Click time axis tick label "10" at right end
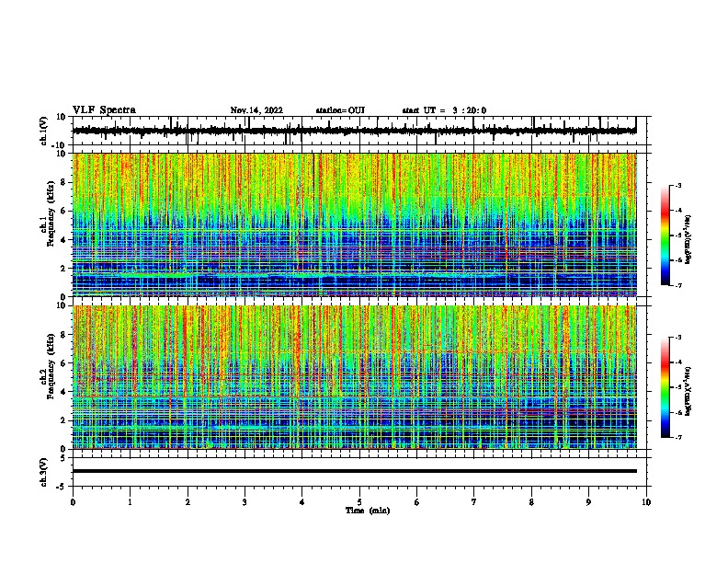 coord(646,502)
